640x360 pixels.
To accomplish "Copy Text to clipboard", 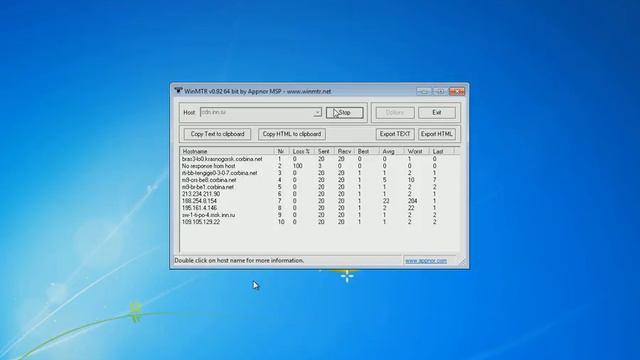I will click(217, 134).
